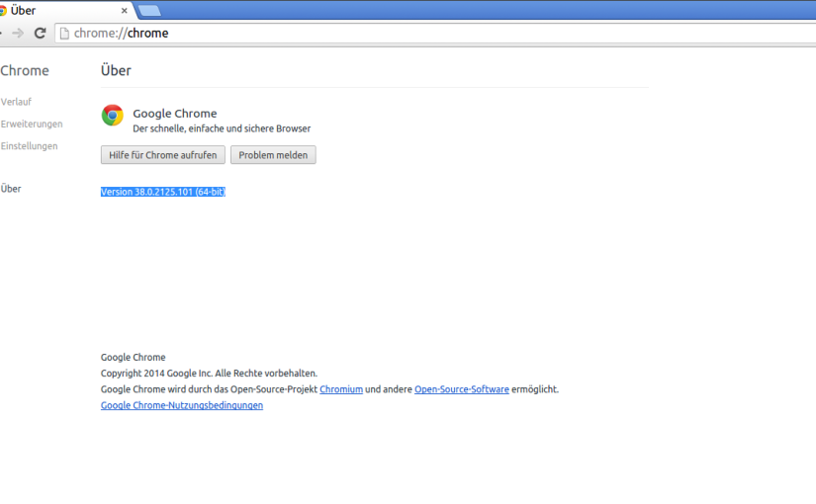The height and width of the screenshot is (504, 816).
Task: Click the Über page heading
Action: pos(116,70)
